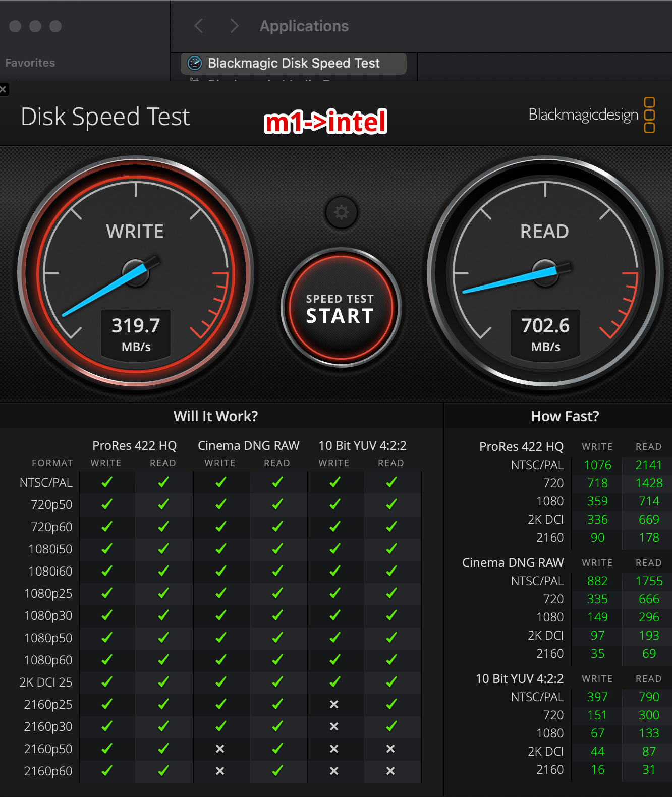This screenshot has width=672, height=797.
Task: Click the WRITE gauge speed readout 319.7 MB/s
Action: (x=136, y=334)
